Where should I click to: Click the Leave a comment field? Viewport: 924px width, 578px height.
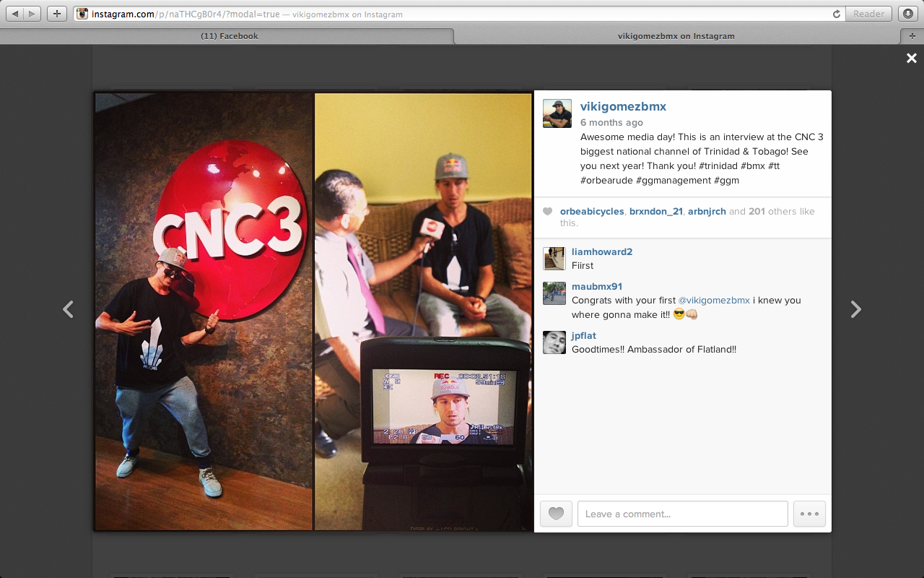[683, 514]
